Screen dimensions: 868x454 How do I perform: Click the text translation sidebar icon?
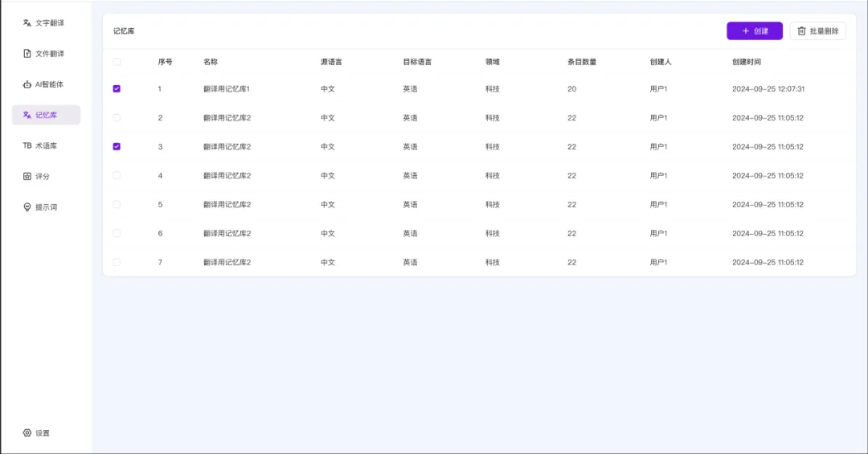[27, 23]
